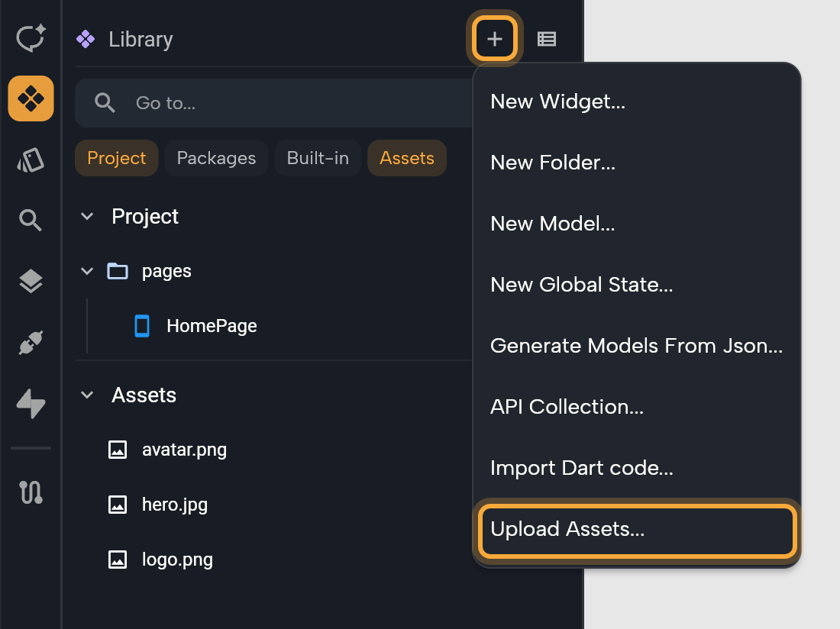Select avatar.png asset
This screenshot has height=629, width=840.
tap(184, 450)
